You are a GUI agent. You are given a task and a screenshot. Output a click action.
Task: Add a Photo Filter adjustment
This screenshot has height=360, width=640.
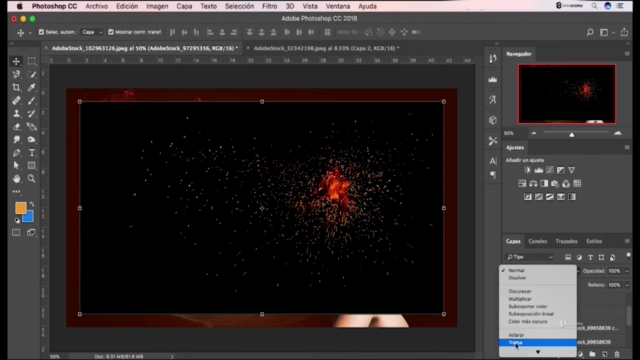point(555,184)
